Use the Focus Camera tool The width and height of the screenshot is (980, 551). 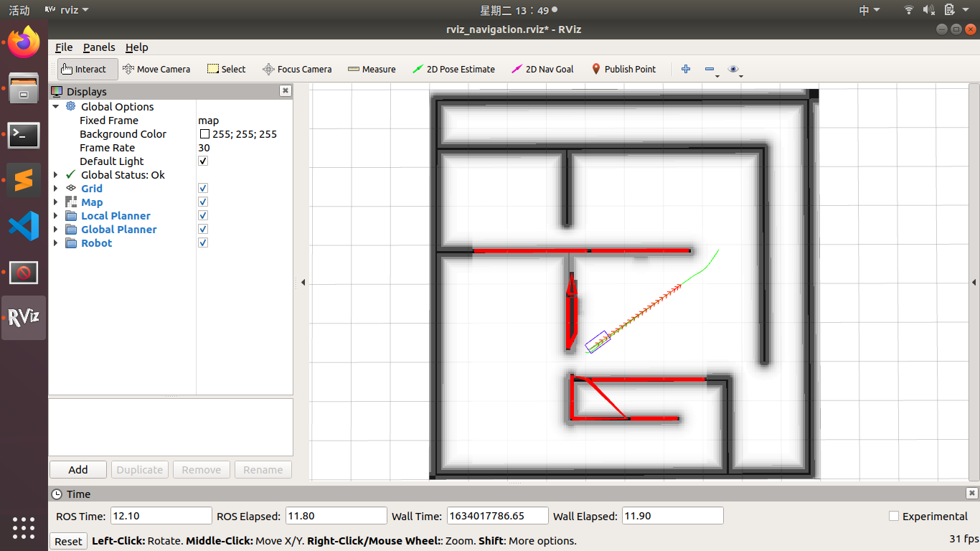297,69
